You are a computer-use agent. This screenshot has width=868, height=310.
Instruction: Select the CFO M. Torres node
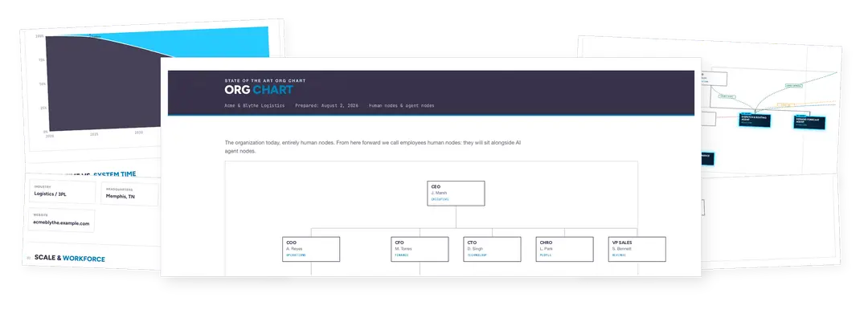point(420,249)
